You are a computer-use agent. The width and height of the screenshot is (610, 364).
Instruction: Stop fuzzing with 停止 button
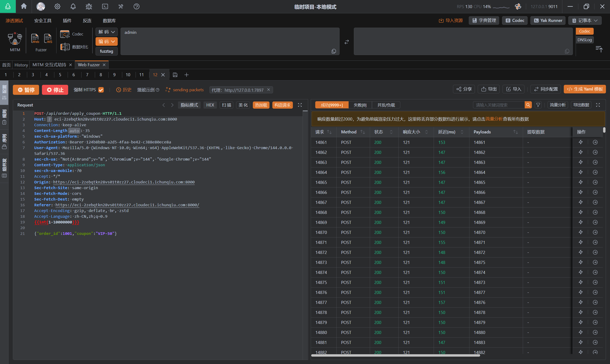coord(55,90)
